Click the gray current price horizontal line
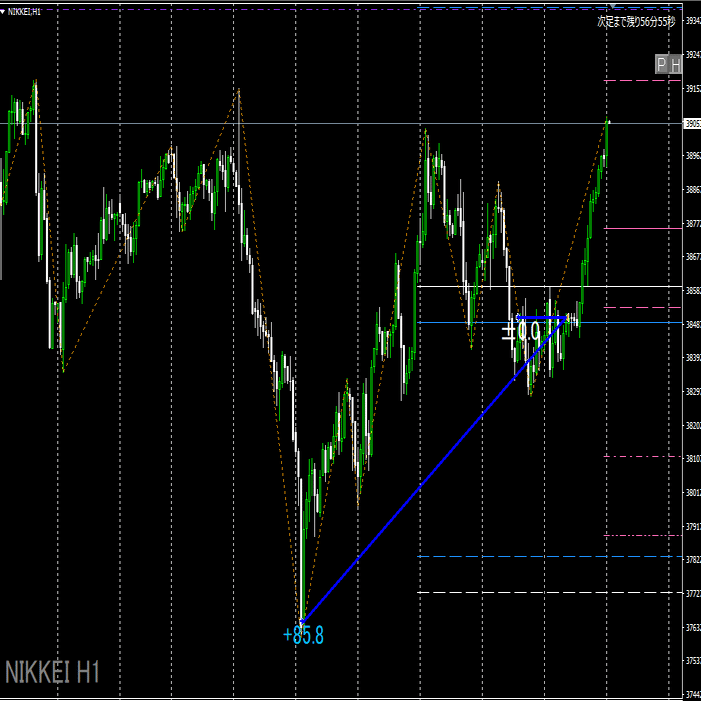701x701 pixels. (342, 123)
